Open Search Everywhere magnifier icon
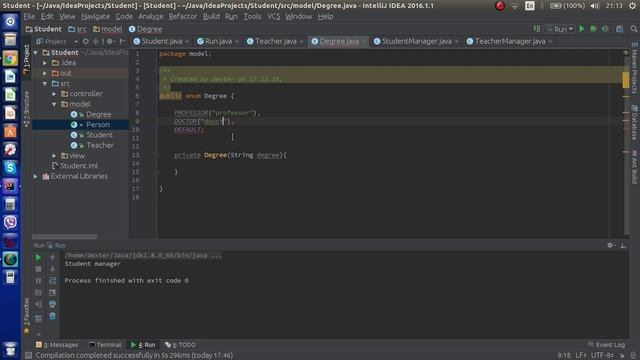This screenshot has width=640, height=360. tap(633, 29)
